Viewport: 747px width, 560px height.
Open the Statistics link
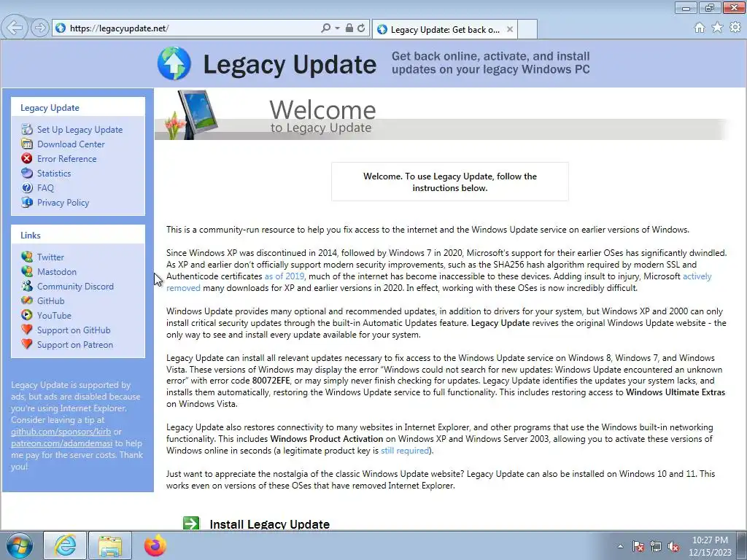pos(54,174)
